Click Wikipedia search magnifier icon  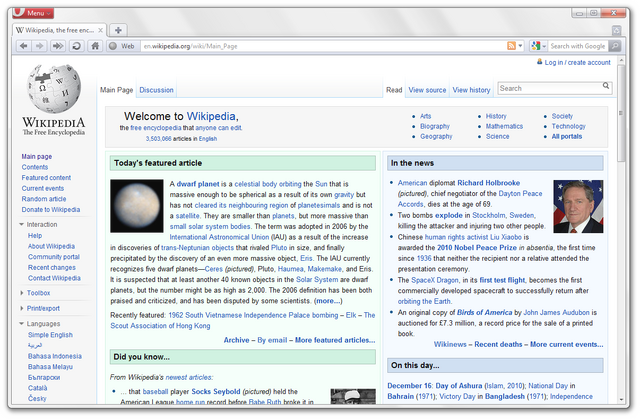pyautogui.click(x=606, y=86)
